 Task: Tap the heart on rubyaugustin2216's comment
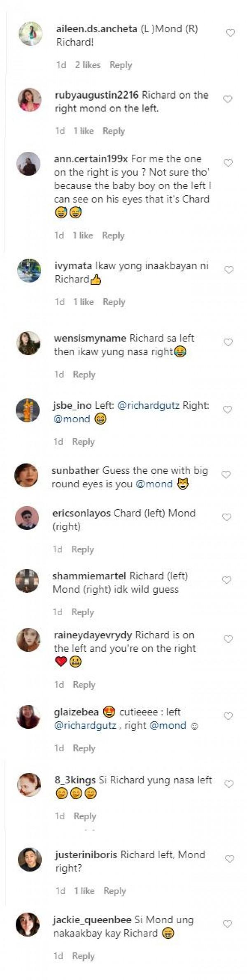pos(228,99)
